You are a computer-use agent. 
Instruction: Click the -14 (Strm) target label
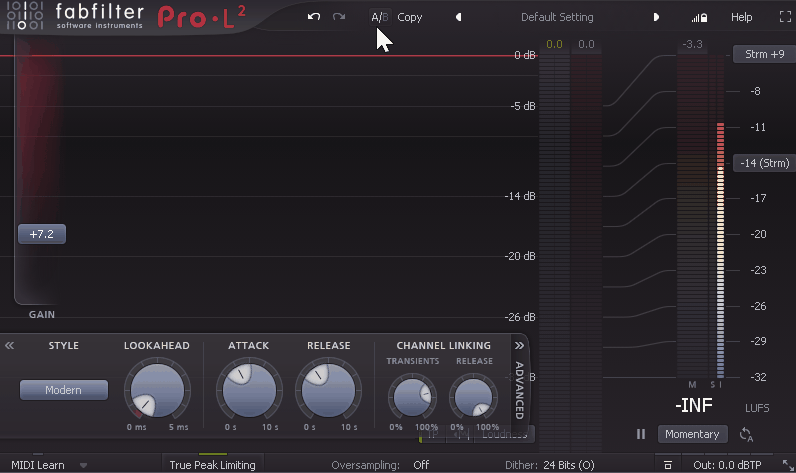[x=764, y=163]
